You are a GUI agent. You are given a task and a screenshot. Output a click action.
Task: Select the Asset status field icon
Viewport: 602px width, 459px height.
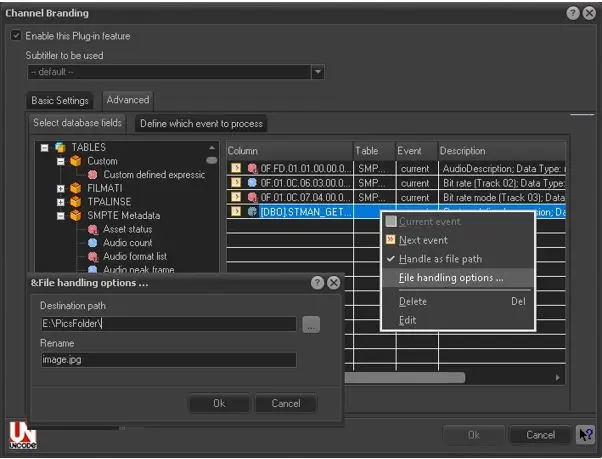pyautogui.click(x=92, y=229)
